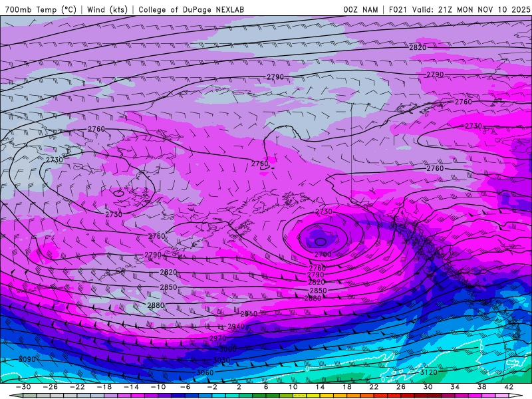This screenshot has width=532, height=399.
Task: Select the 2910 height contour label
Action: 249,314
